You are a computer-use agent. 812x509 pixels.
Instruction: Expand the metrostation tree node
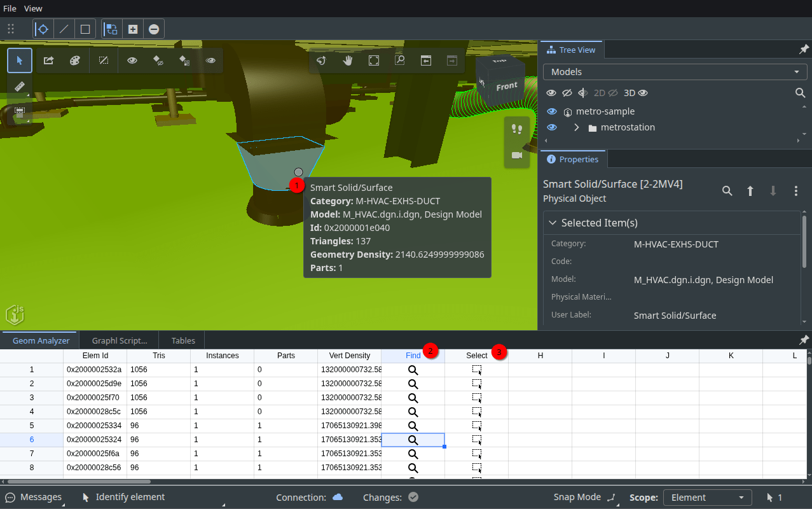coord(576,127)
